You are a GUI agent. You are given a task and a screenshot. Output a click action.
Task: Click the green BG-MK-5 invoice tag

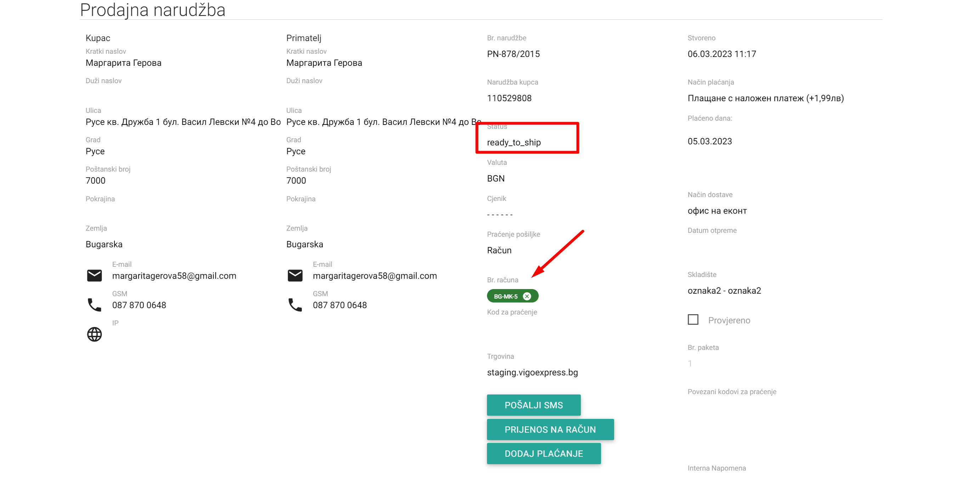tap(506, 296)
